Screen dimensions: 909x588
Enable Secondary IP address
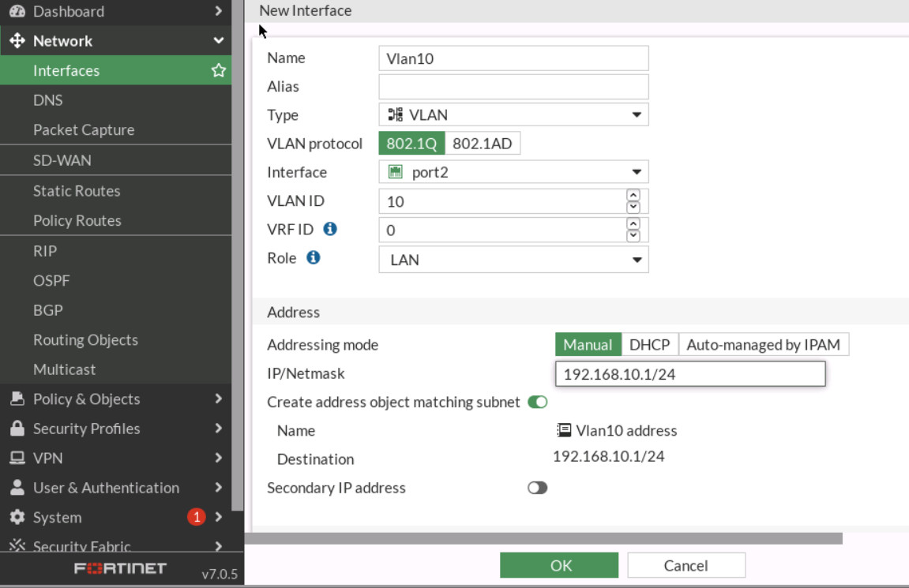(x=537, y=488)
